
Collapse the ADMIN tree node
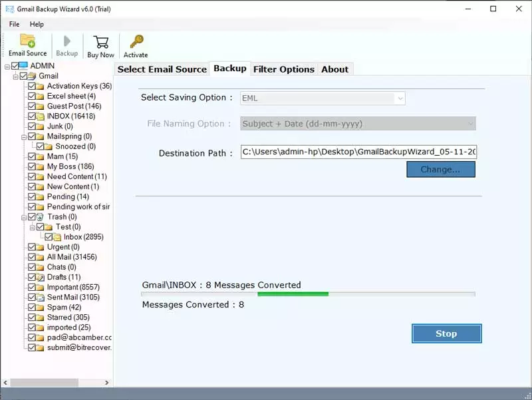click(7, 67)
